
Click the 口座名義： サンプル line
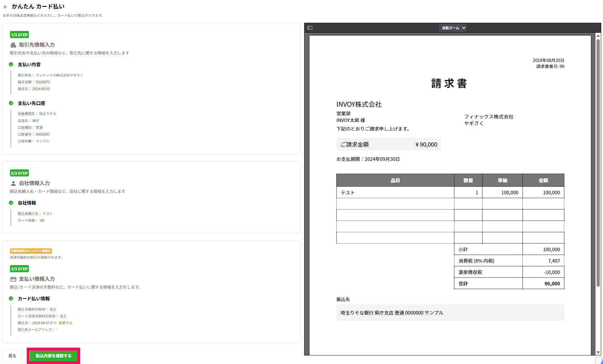tap(33, 141)
